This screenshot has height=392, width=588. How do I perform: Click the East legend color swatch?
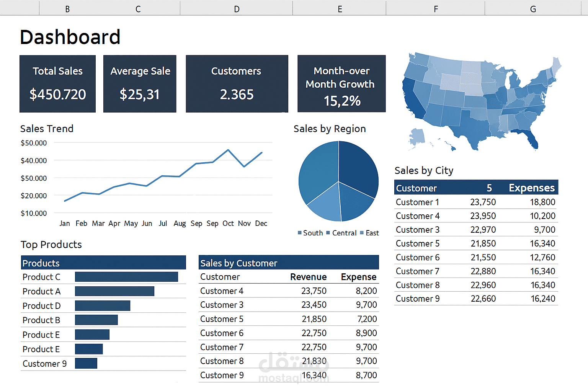pyautogui.click(x=362, y=233)
